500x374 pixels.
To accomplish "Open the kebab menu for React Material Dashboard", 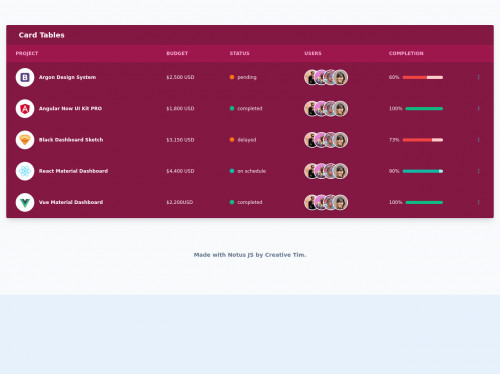I will pyautogui.click(x=478, y=171).
